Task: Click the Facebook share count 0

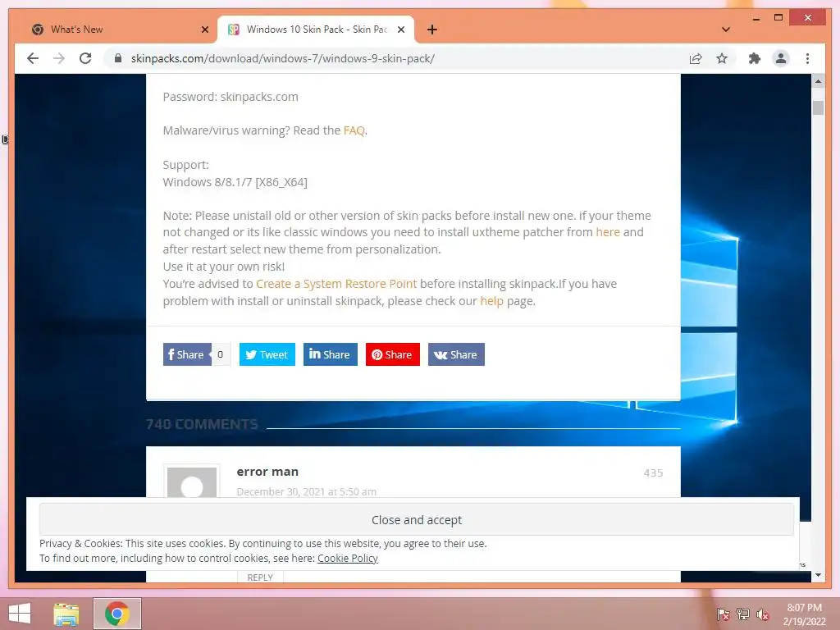Action: pyautogui.click(x=220, y=354)
